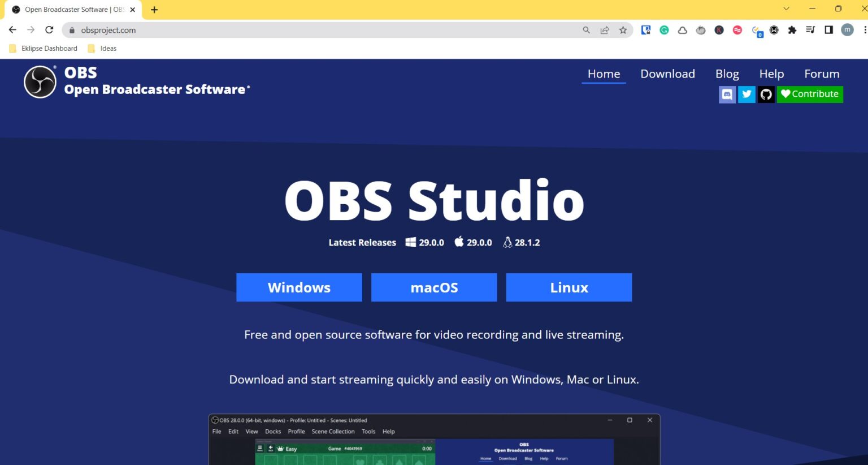Switch to the Blog section
Viewport: 868px width, 465px height.
coord(727,74)
